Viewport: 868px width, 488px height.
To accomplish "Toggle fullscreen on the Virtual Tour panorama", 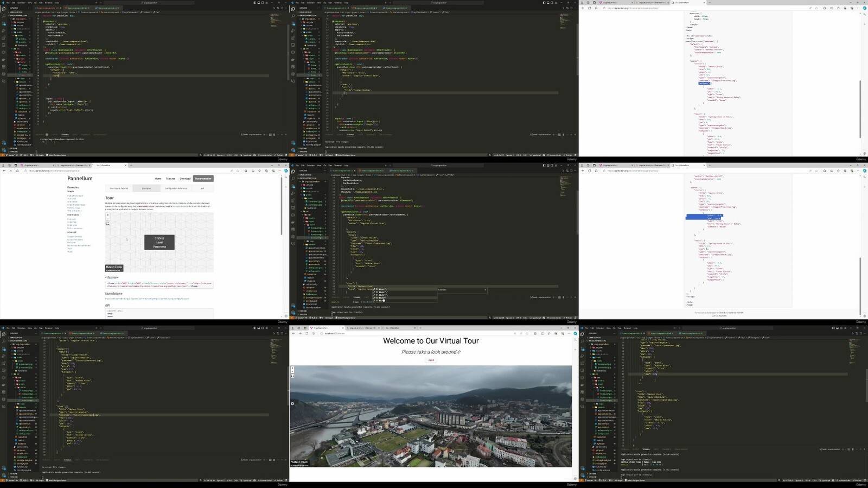I will (x=292, y=376).
